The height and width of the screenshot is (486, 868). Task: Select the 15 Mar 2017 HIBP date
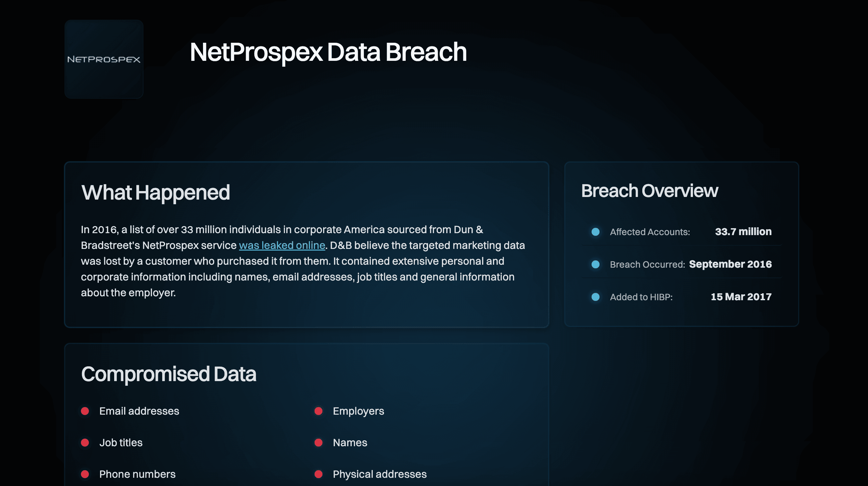741,297
